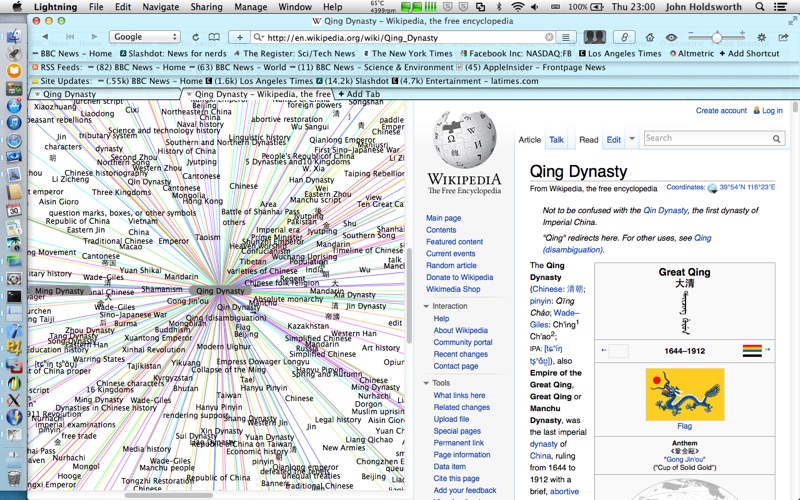Viewport: 800px width, 500px height.
Task: Open the Los Angeles Times shortcut
Action: click(x=620, y=54)
